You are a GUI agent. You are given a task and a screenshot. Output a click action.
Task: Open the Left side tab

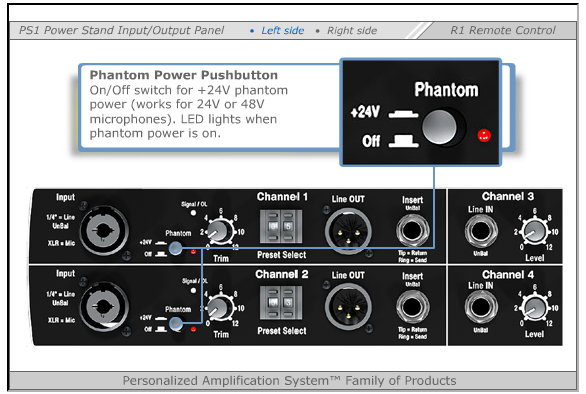[283, 31]
